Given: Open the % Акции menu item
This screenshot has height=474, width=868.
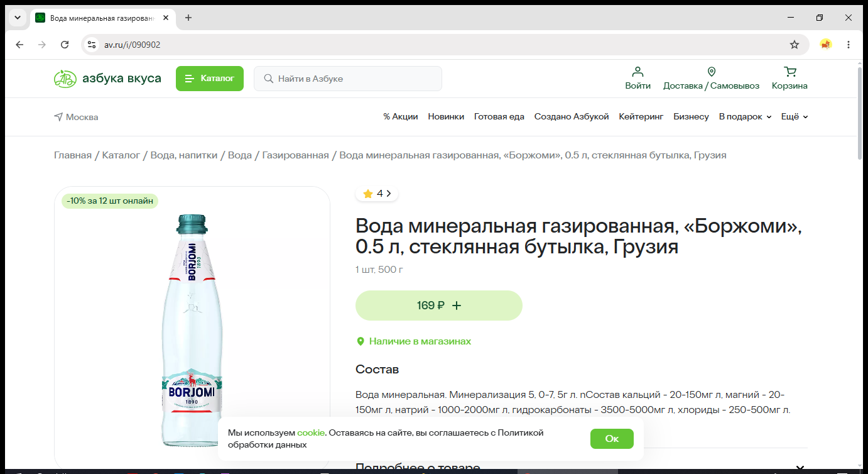Looking at the screenshot, I should coord(401,117).
